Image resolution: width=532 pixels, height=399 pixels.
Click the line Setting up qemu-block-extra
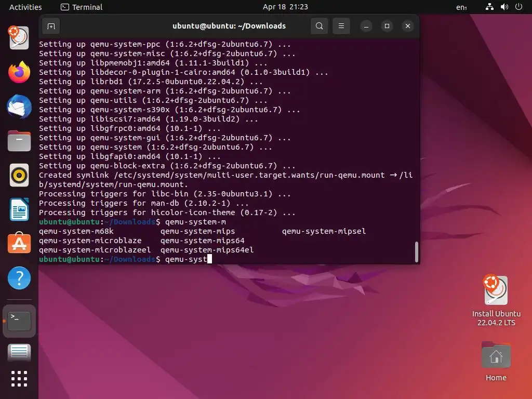(x=167, y=166)
